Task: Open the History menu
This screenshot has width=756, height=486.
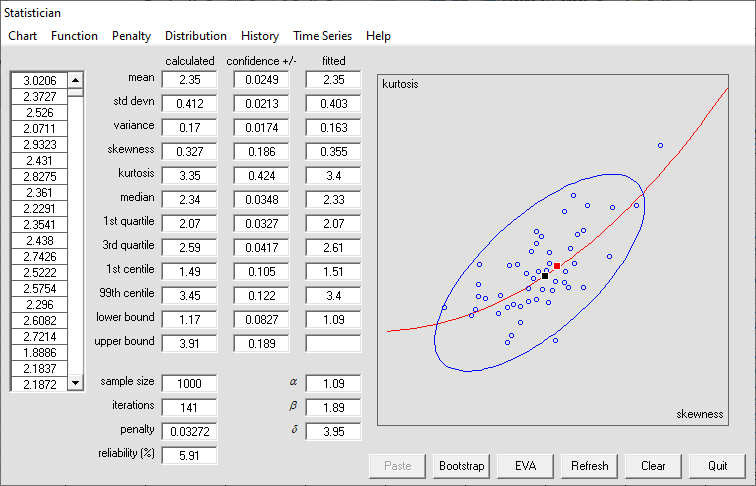Action: coord(260,36)
